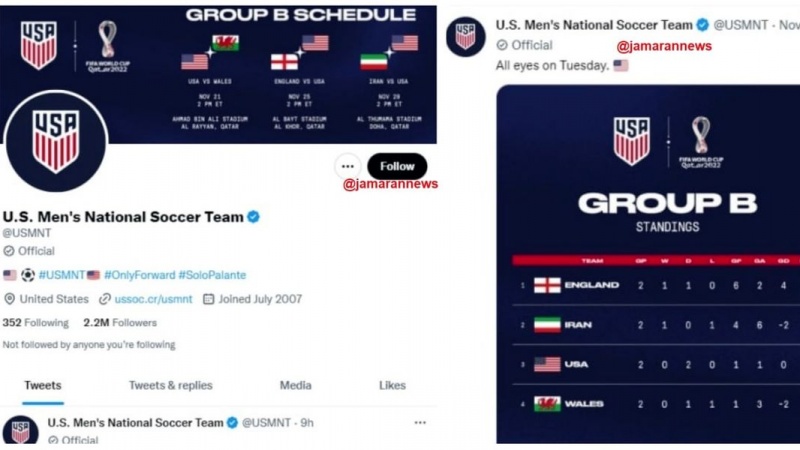Screen dimensions: 800x450
Task: Select the Tweets tab
Action: click(x=43, y=386)
